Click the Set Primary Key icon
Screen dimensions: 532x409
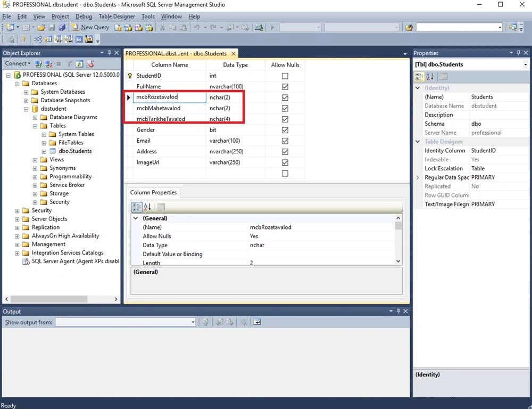(x=23, y=39)
